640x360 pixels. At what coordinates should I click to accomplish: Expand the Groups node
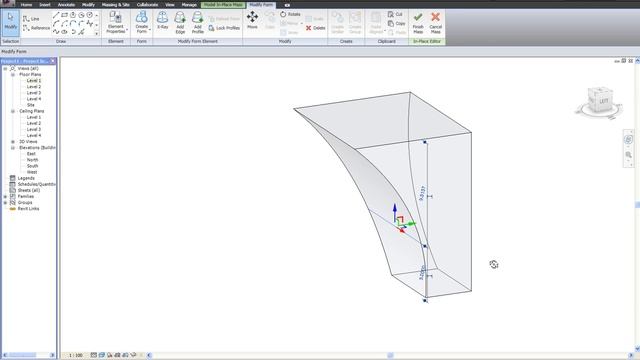point(5,203)
